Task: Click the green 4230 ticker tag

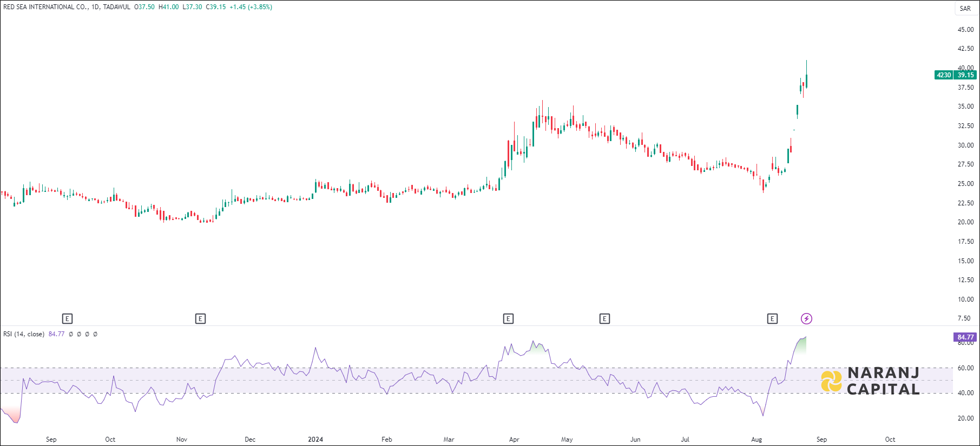Action: click(x=944, y=75)
